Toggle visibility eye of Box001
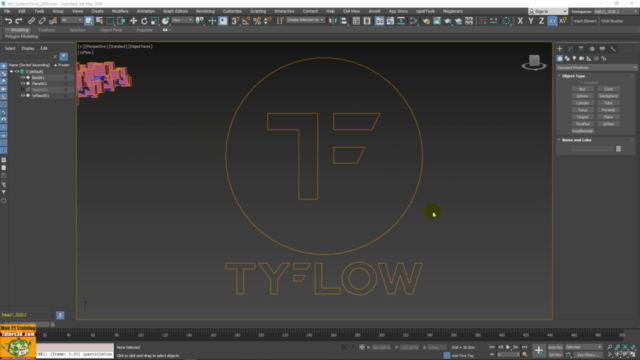This screenshot has width=640, height=360. pyautogui.click(x=23, y=78)
